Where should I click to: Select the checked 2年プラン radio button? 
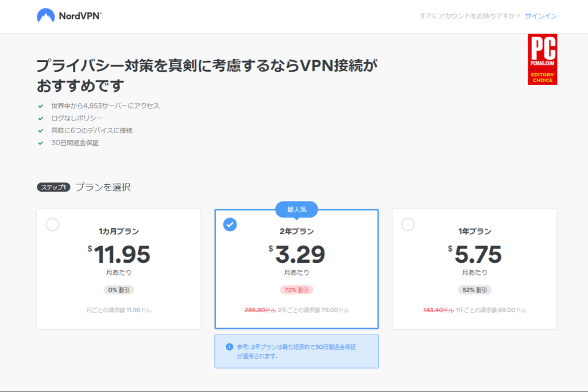click(230, 225)
